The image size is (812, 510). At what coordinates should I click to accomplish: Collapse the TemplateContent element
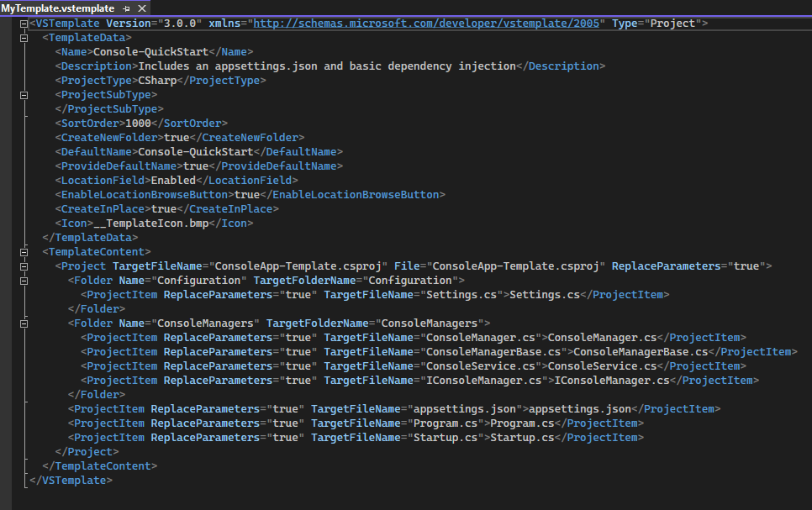pos(24,252)
